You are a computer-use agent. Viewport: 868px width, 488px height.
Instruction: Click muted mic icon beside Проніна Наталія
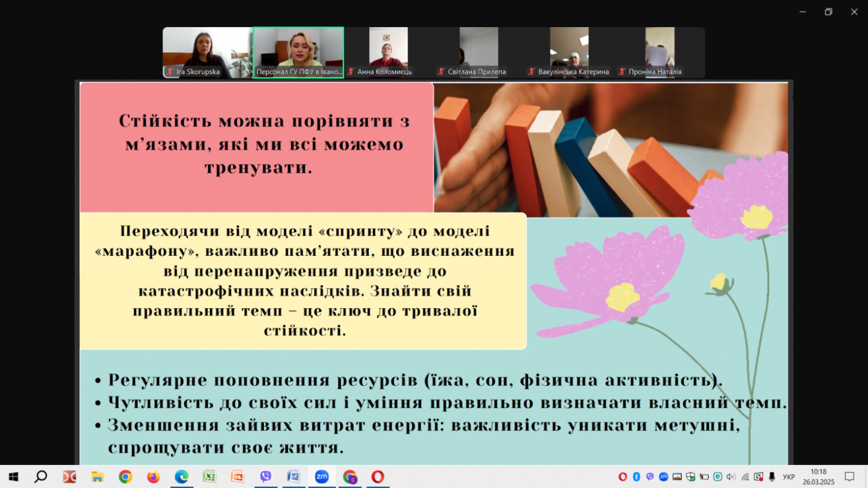(x=623, y=72)
